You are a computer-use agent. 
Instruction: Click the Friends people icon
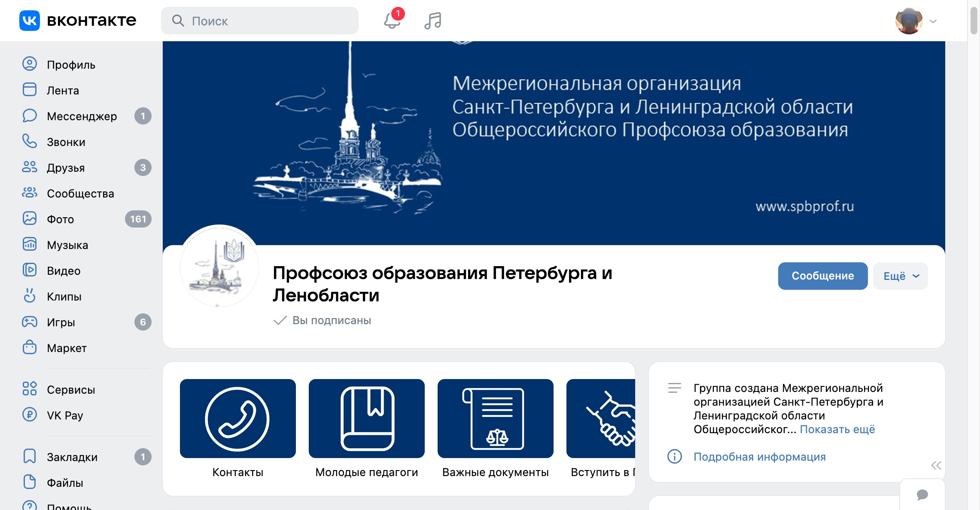30,167
